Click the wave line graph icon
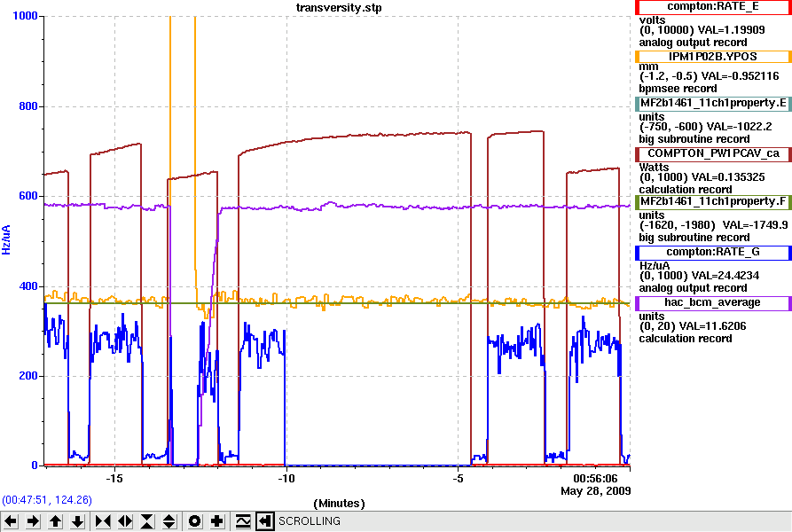This screenshot has width=792, height=532. point(243,520)
